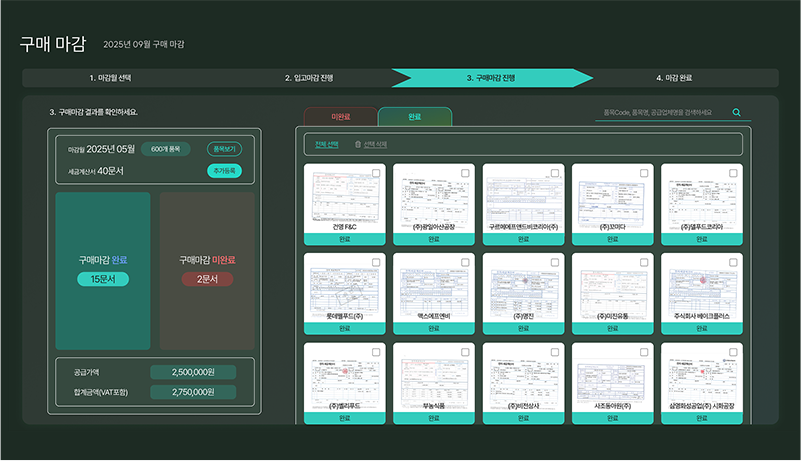This screenshot has height=461, width=801.
Task: Toggle checkbox on 주식회사 베이크플러스 card
Action: click(733, 263)
